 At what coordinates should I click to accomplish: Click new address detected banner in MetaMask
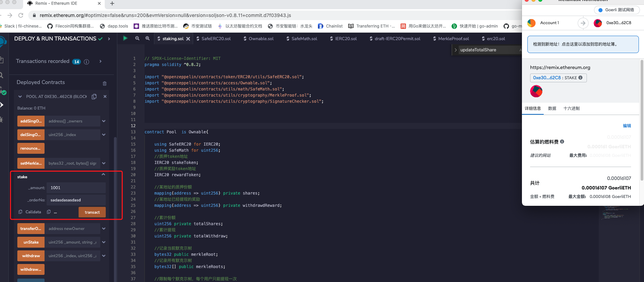click(x=583, y=44)
